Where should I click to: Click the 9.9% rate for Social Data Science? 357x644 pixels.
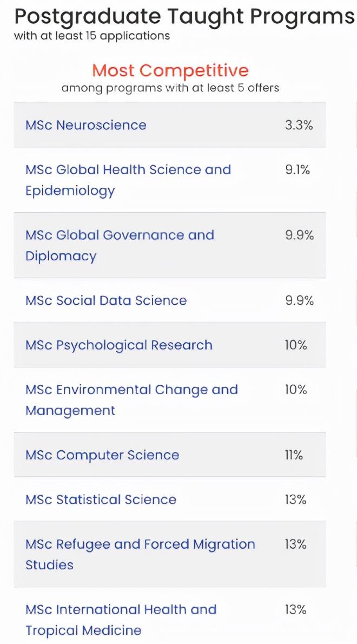pyautogui.click(x=299, y=301)
